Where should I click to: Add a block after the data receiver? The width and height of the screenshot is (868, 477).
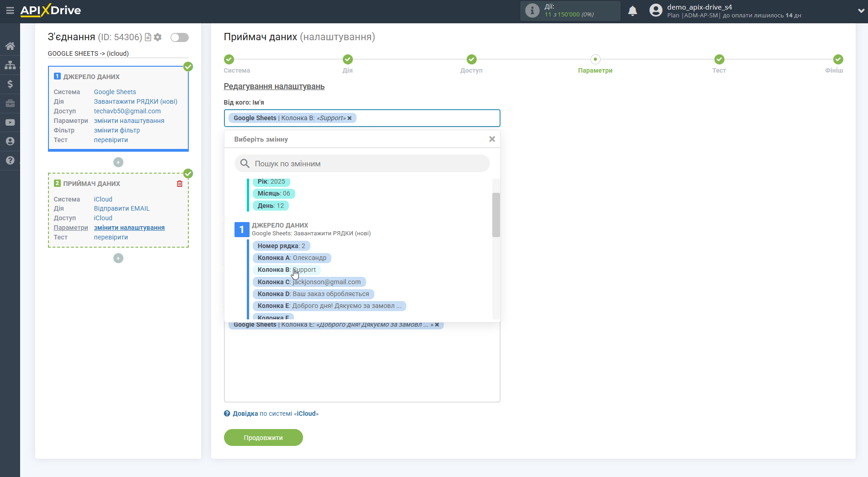point(118,258)
